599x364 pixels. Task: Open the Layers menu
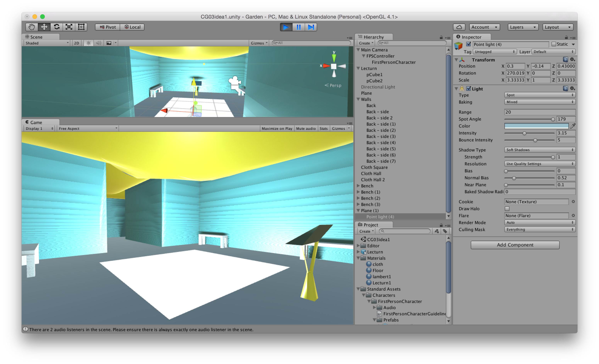(523, 27)
